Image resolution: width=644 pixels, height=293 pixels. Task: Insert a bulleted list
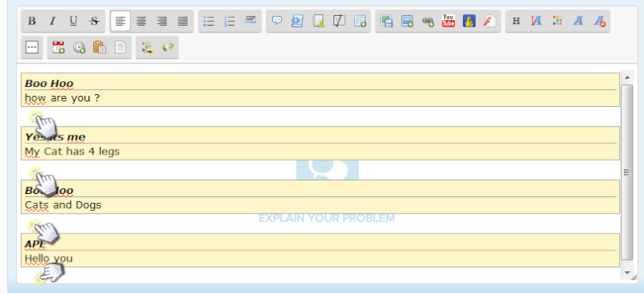point(209,21)
